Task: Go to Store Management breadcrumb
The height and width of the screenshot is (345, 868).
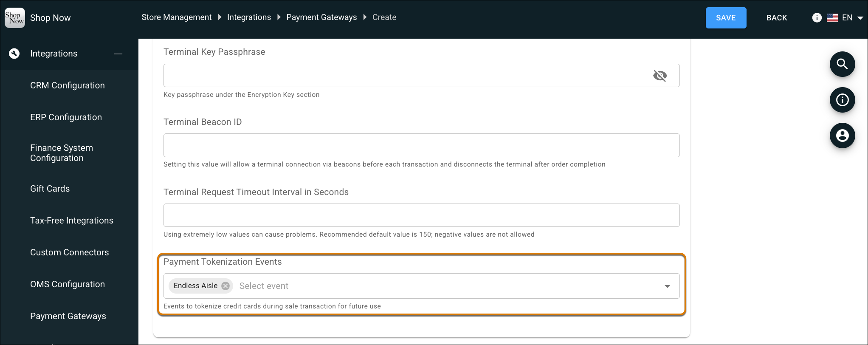Action: [177, 17]
